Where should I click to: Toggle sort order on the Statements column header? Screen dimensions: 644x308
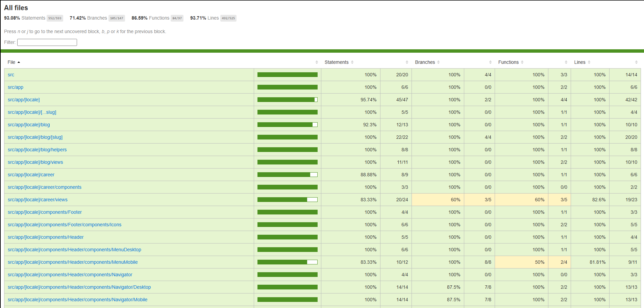click(336, 62)
